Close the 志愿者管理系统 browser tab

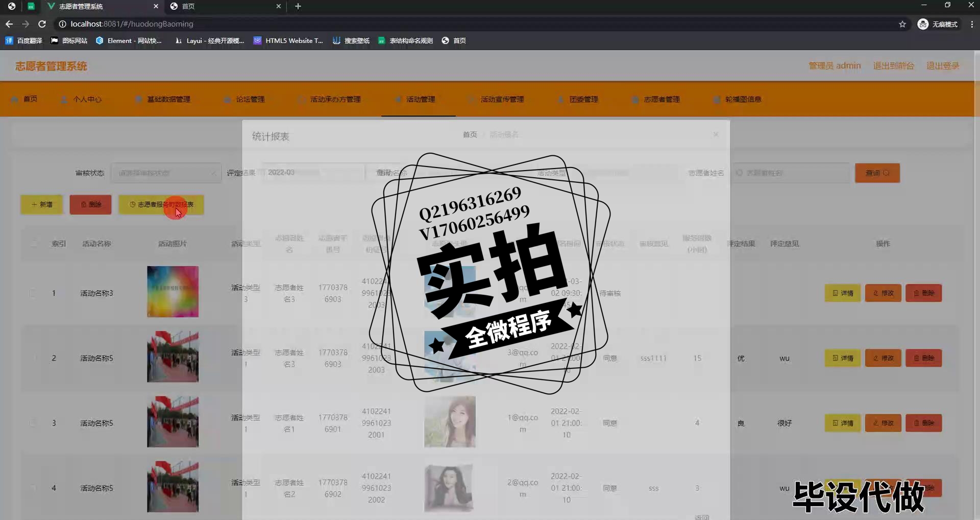point(156,6)
